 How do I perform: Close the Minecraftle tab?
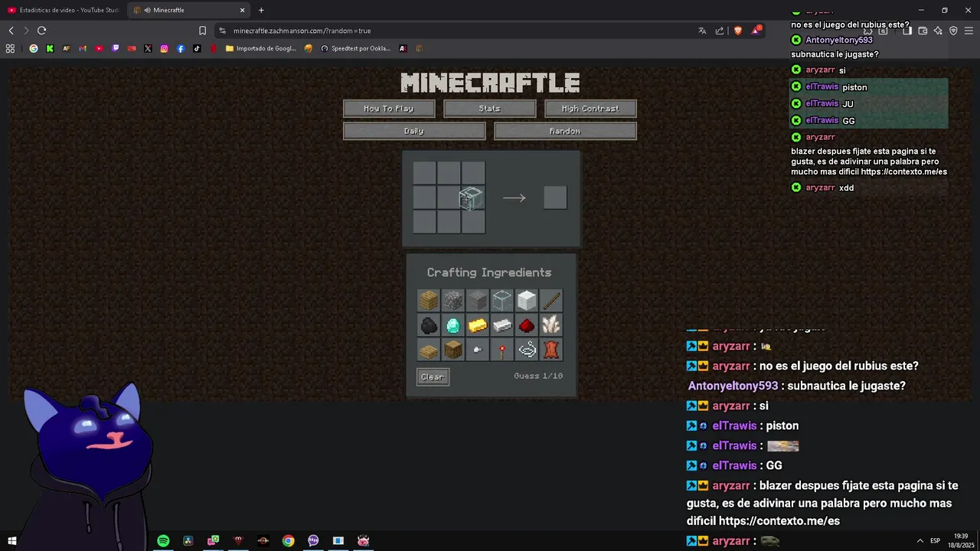[243, 10]
